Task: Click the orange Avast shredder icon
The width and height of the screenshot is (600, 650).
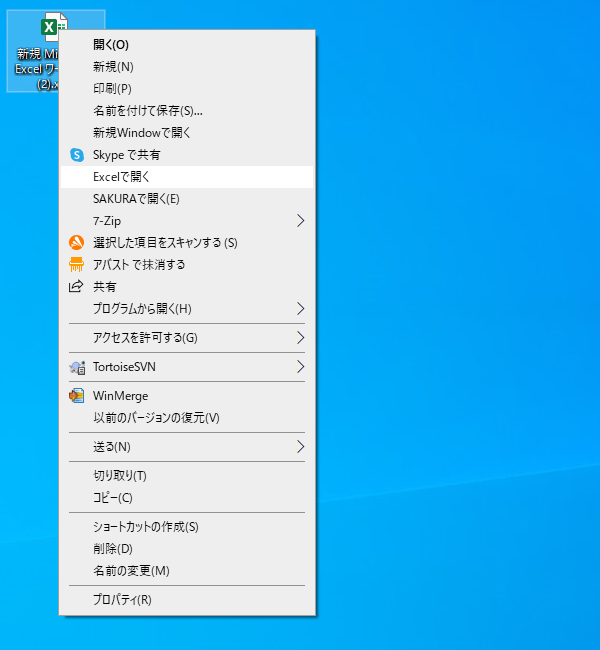Action: (76, 264)
